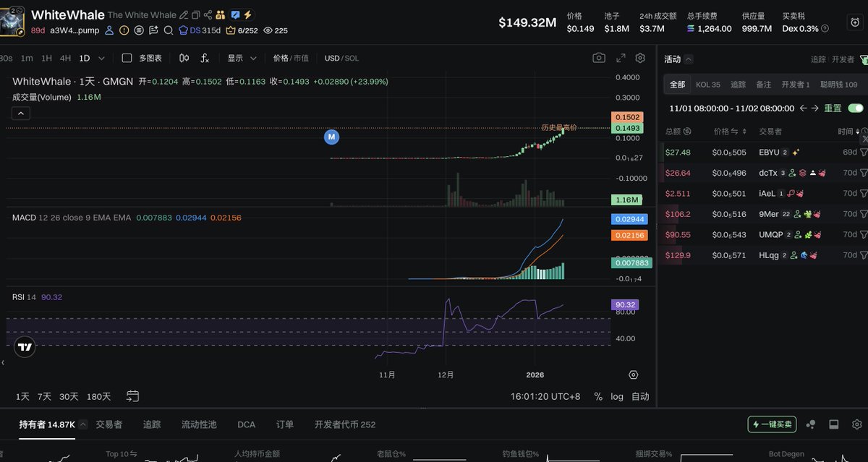Screen dimensions: 868x462
Task: Click trader name 9Mer in activity list
Action: pos(769,214)
